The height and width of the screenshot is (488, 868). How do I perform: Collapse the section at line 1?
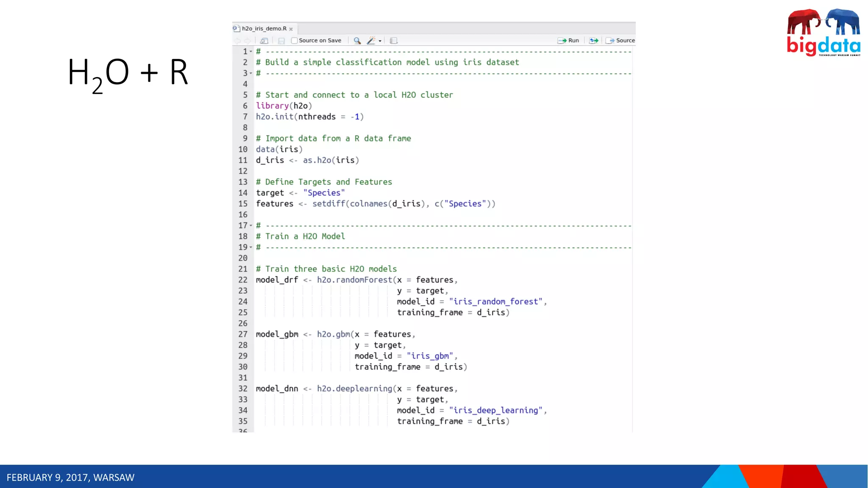(251, 52)
